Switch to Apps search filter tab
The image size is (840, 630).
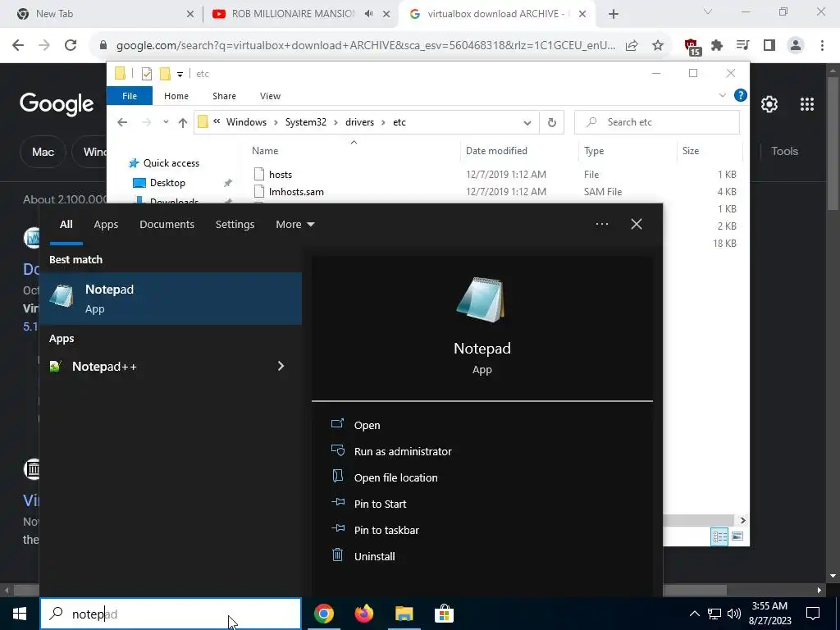pos(106,225)
